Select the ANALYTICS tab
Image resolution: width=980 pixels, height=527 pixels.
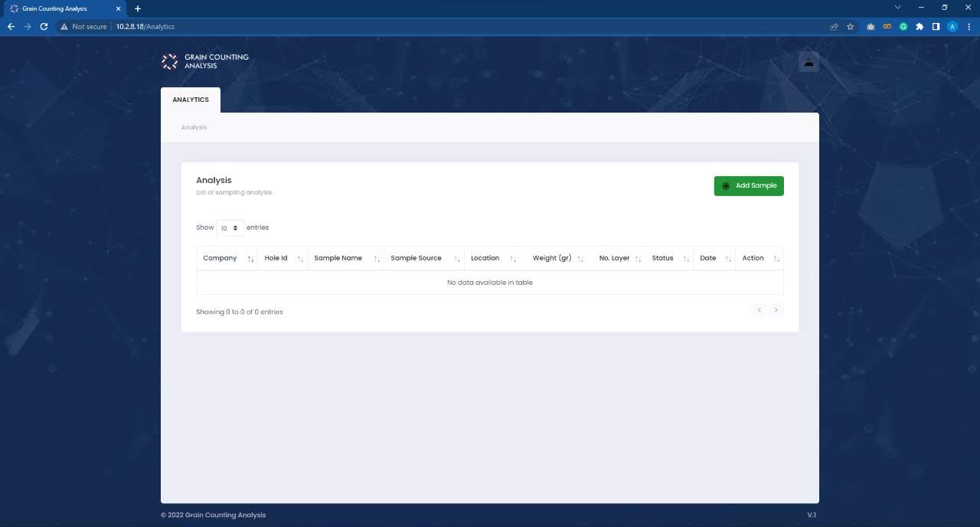(191, 100)
